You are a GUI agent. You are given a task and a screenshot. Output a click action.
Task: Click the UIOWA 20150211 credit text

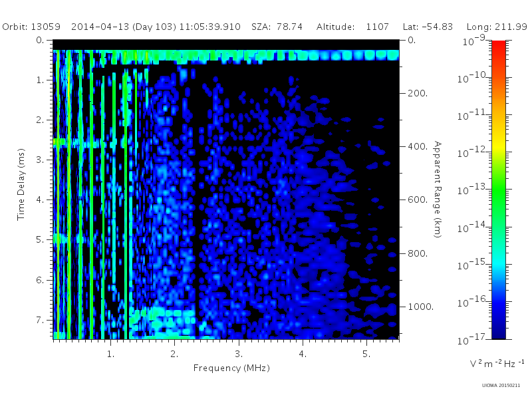click(x=501, y=386)
